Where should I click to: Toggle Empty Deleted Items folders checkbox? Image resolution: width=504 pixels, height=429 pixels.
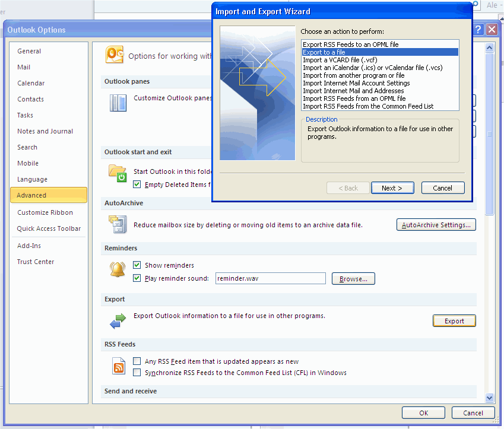tap(137, 184)
